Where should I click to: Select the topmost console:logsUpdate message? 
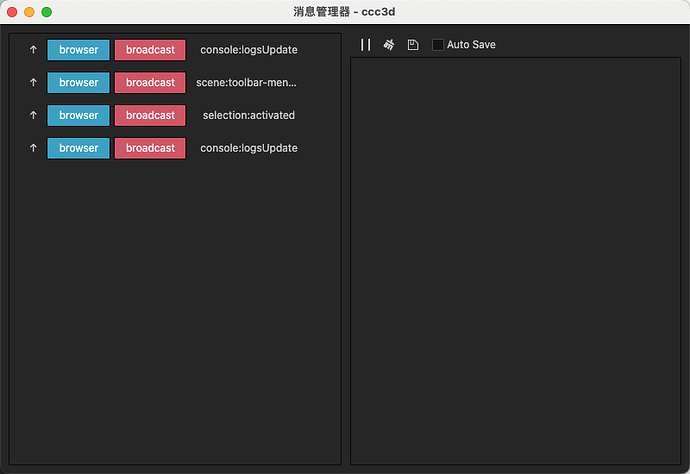pyautogui.click(x=249, y=50)
